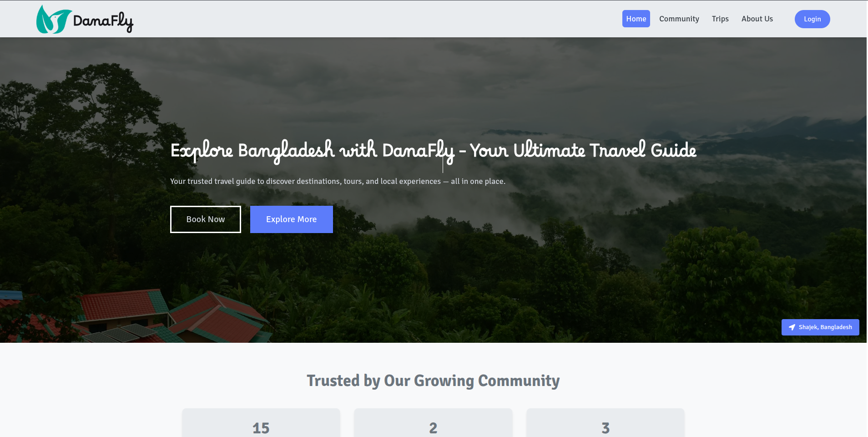Click the Book Now button
This screenshot has height=437, width=868.
click(x=206, y=219)
